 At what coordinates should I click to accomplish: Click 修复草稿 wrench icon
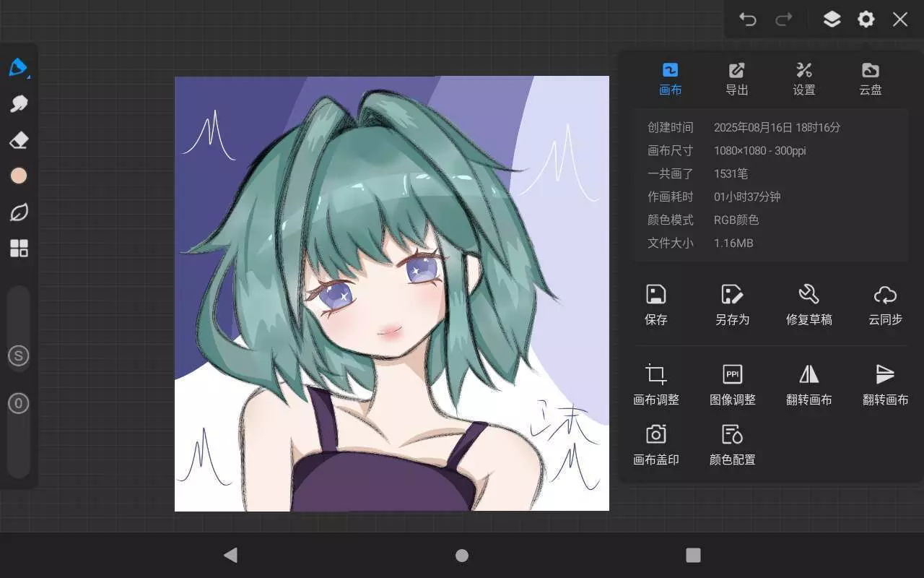(808, 304)
